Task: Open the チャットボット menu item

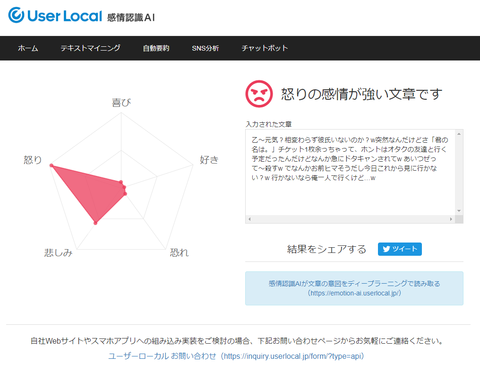Action: pos(265,48)
